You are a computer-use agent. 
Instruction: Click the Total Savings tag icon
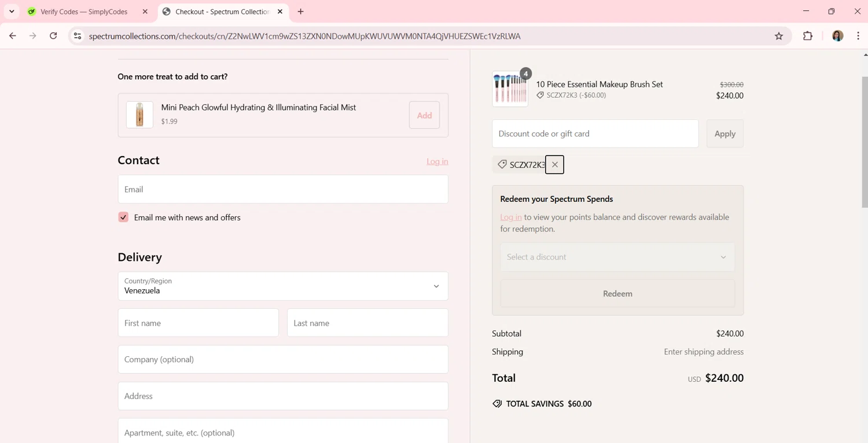(x=497, y=404)
